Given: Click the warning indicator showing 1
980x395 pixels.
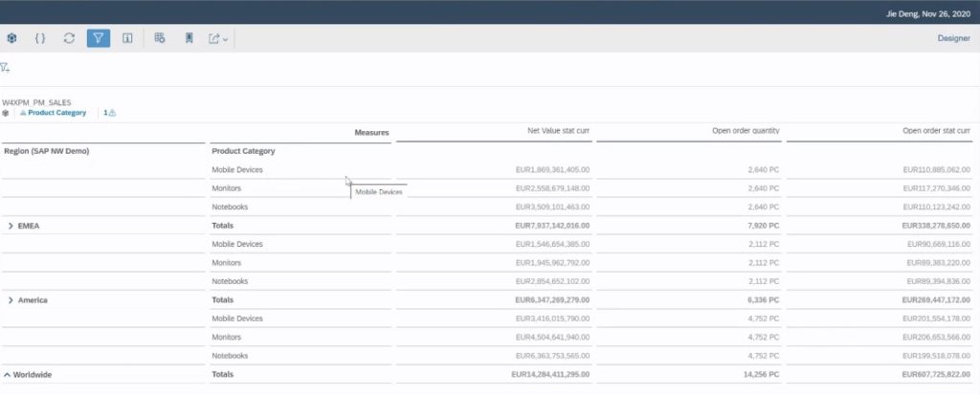Looking at the screenshot, I should tap(109, 113).
